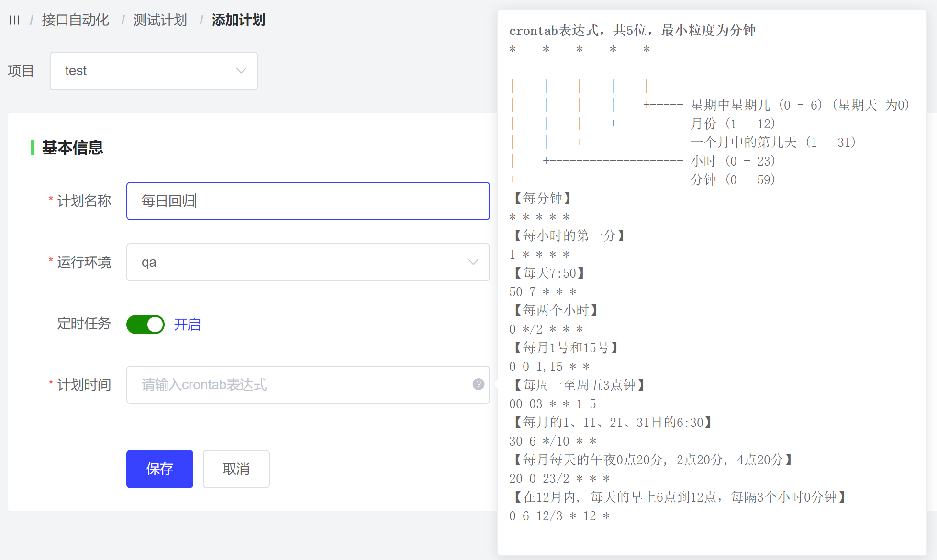Click the 计划时间 field label
937x560 pixels.
pos(84,385)
